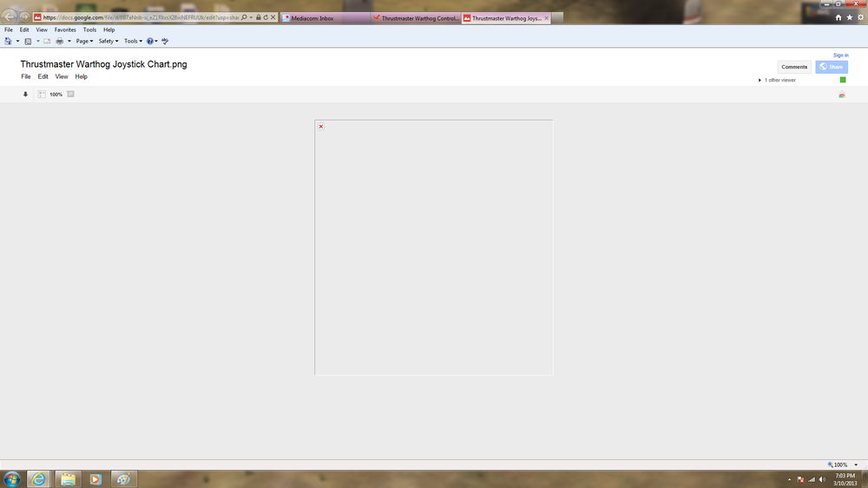Open Favorites with the star icon
This screenshot has width=868, height=488.
[x=849, y=17]
